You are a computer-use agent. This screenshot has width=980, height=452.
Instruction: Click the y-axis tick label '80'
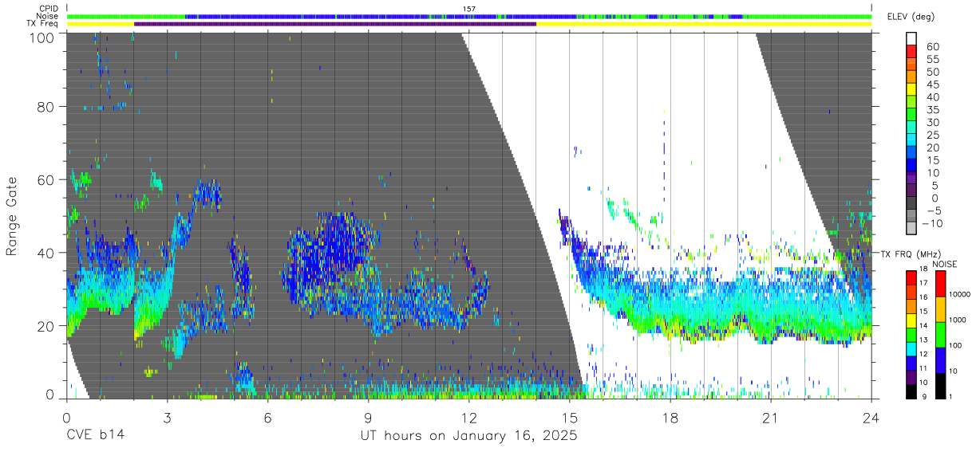47,107
